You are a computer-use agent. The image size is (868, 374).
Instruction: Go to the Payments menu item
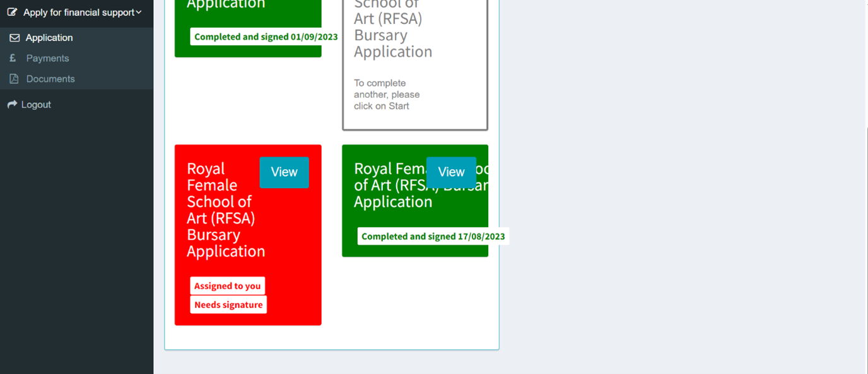(x=47, y=58)
